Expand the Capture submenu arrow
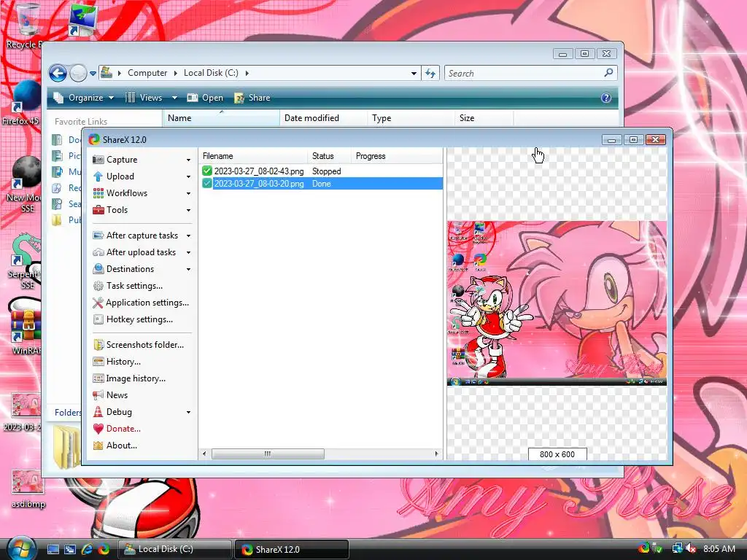747x560 pixels. coord(189,160)
